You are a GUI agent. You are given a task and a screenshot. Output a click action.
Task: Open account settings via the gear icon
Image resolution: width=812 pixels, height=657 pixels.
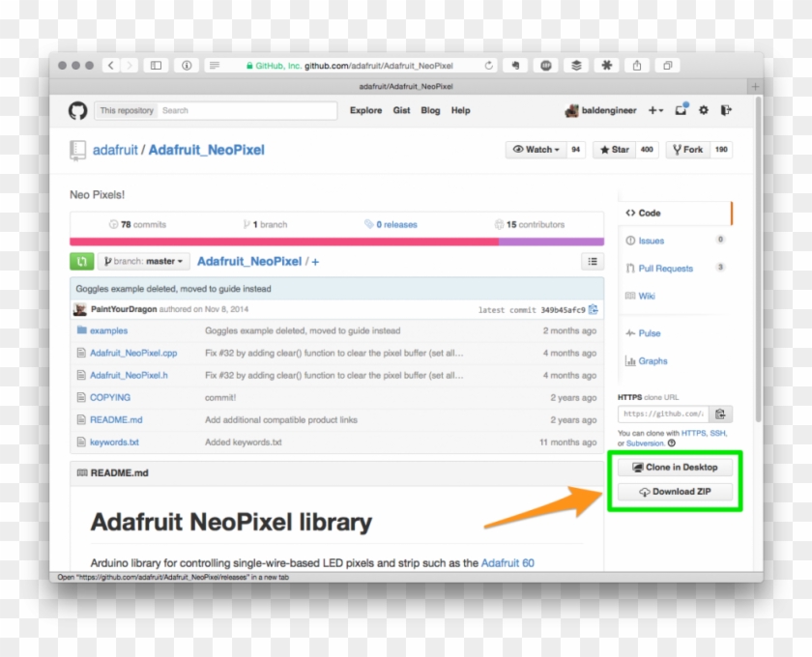(x=704, y=110)
